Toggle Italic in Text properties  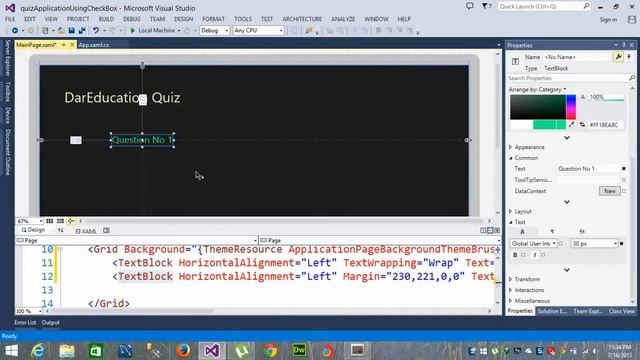pyautogui.click(x=535, y=255)
